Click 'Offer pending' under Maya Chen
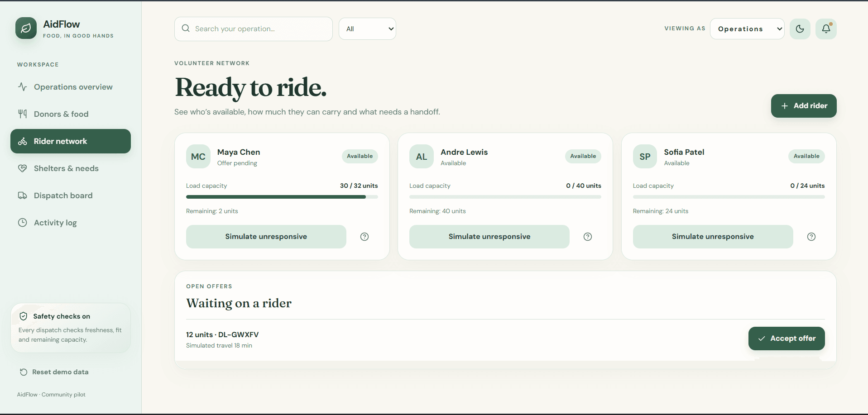Image resolution: width=868 pixels, height=415 pixels. (237, 163)
